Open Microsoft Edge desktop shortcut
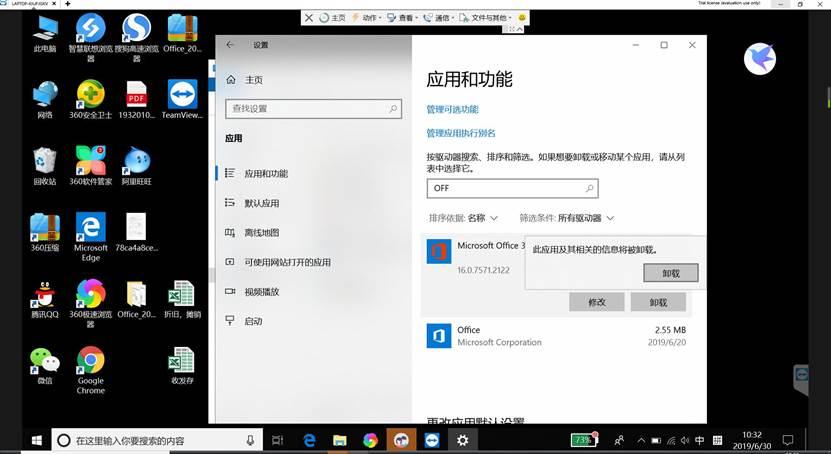This screenshot has width=831, height=454. point(91,237)
